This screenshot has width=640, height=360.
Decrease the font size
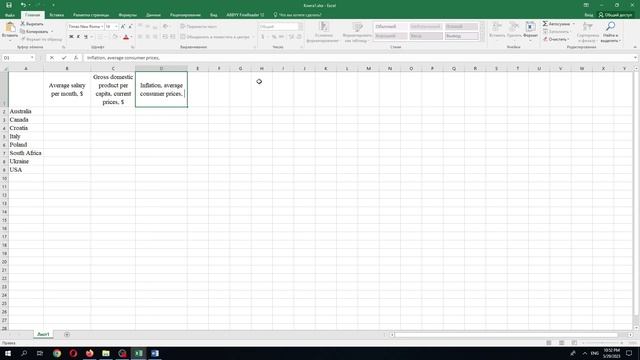[x=130, y=26]
